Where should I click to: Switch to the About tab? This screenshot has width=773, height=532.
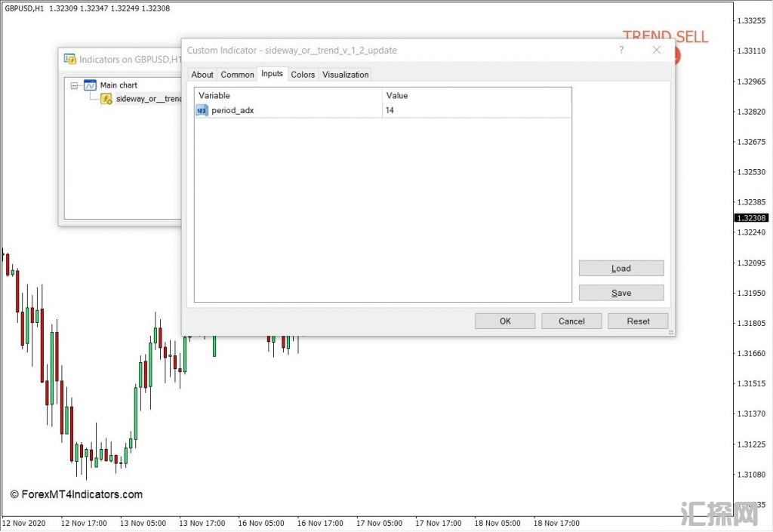pyautogui.click(x=202, y=75)
